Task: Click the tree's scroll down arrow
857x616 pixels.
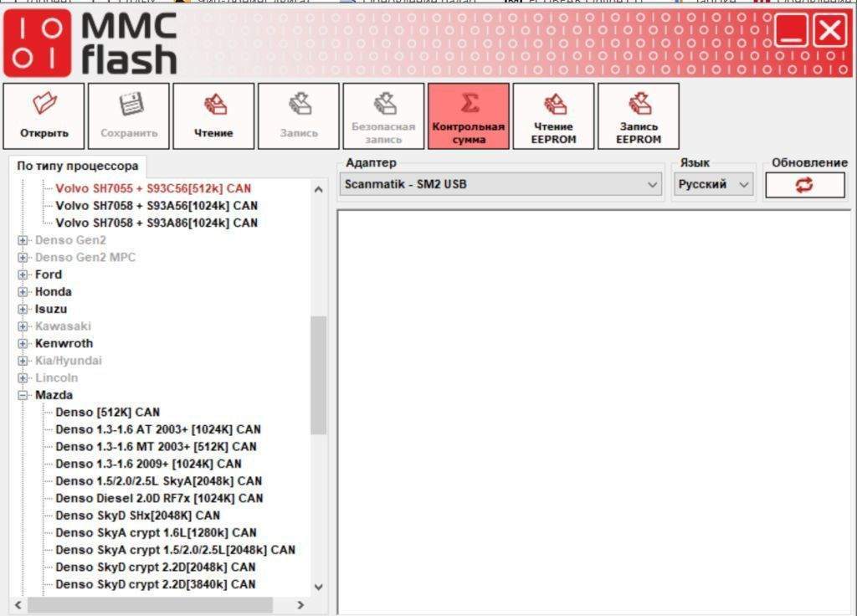Action: pos(319,587)
